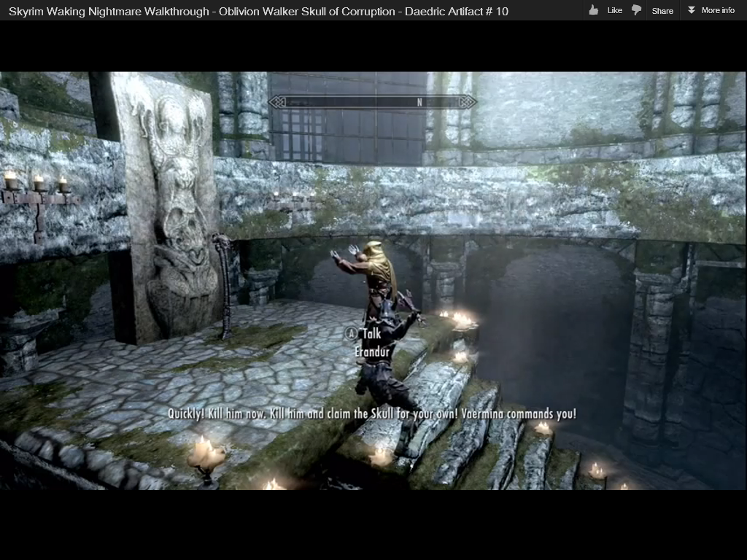The width and height of the screenshot is (747, 560).
Task: Expand the More info section
Action: (711, 10)
